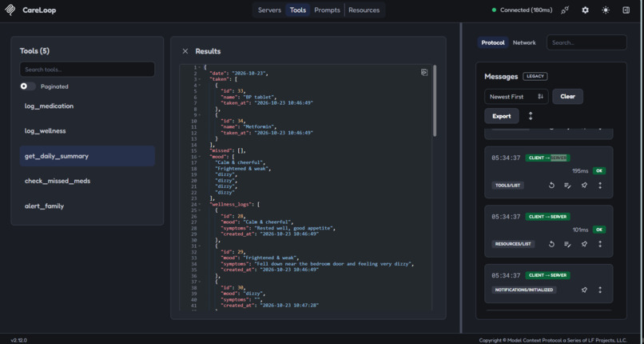Click expand-all arrows icon next to Export
The image size is (644, 344).
click(x=531, y=116)
